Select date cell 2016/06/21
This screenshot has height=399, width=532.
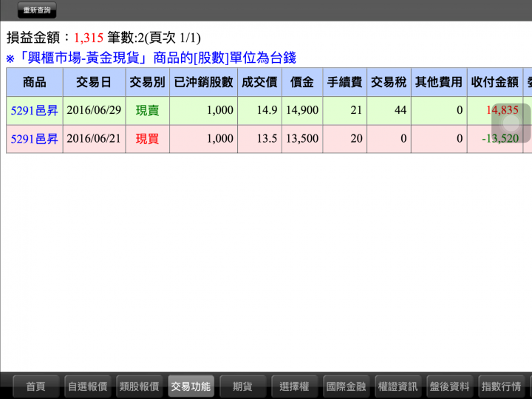click(x=94, y=139)
